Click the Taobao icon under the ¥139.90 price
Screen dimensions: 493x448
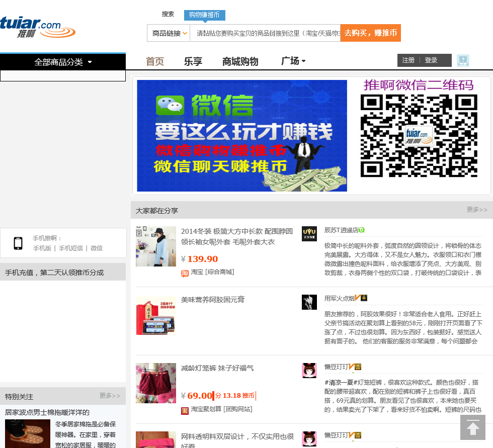point(185,273)
